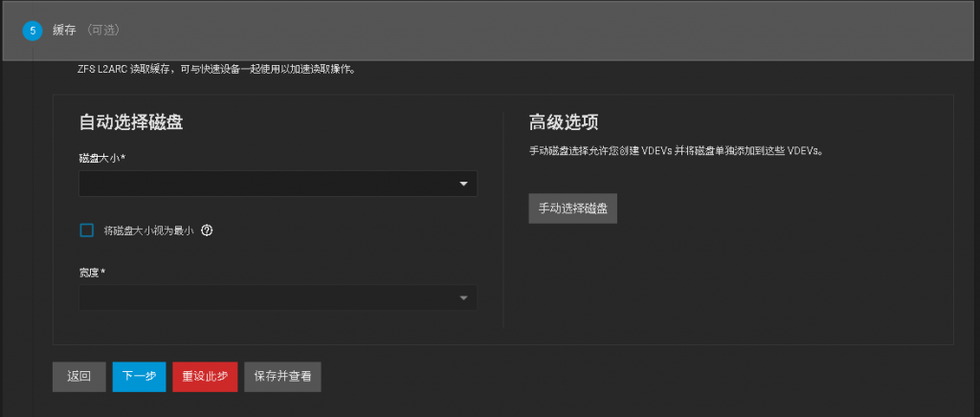Click the step 5 number circle icon
The height and width of the screenshot is (417, 980).
[32, 31]
